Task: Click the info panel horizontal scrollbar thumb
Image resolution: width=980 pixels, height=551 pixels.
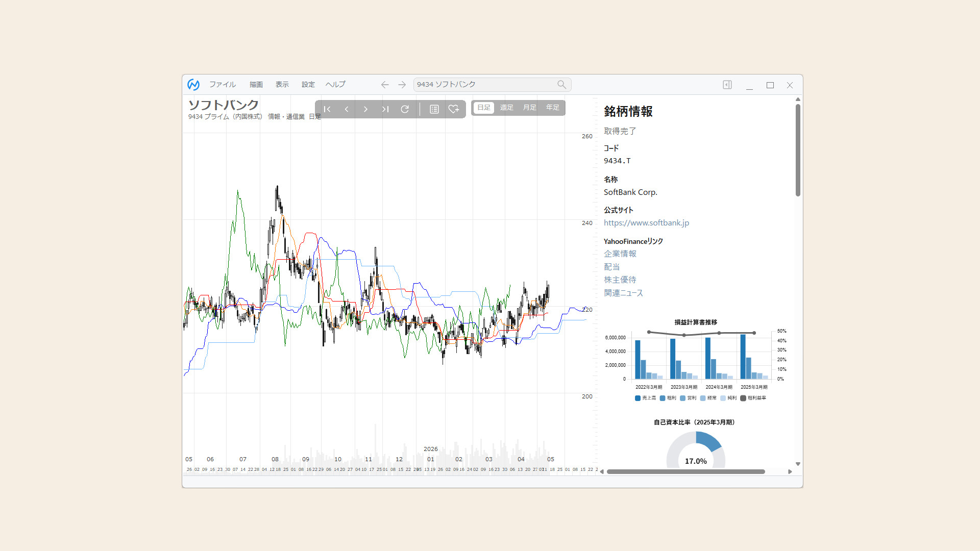Action: pos(685,472)
